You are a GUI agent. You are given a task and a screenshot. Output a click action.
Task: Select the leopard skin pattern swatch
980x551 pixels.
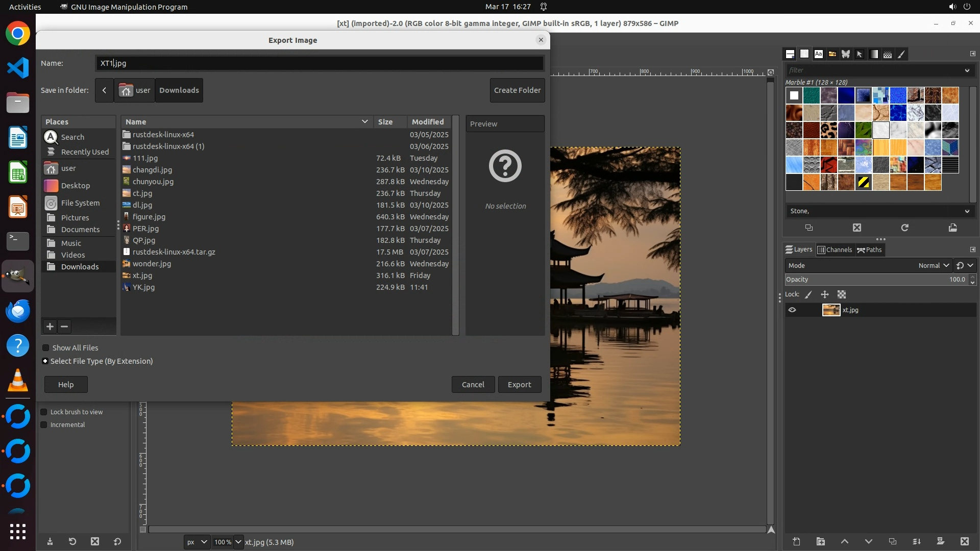click(828, 130)
